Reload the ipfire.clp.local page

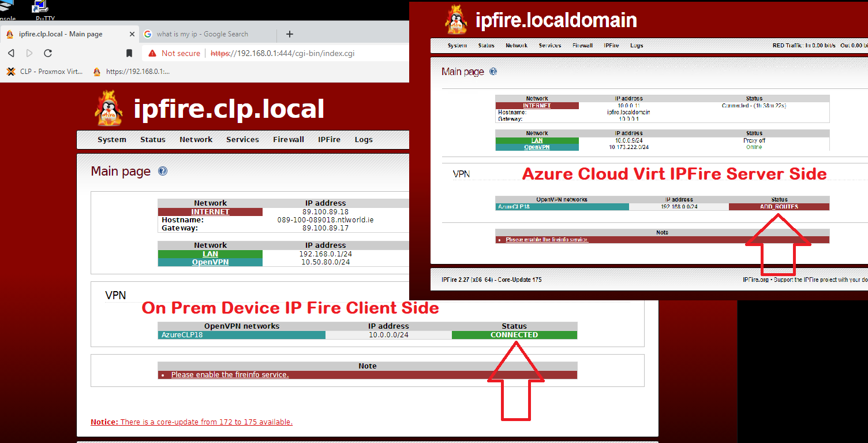coord(48,53)
